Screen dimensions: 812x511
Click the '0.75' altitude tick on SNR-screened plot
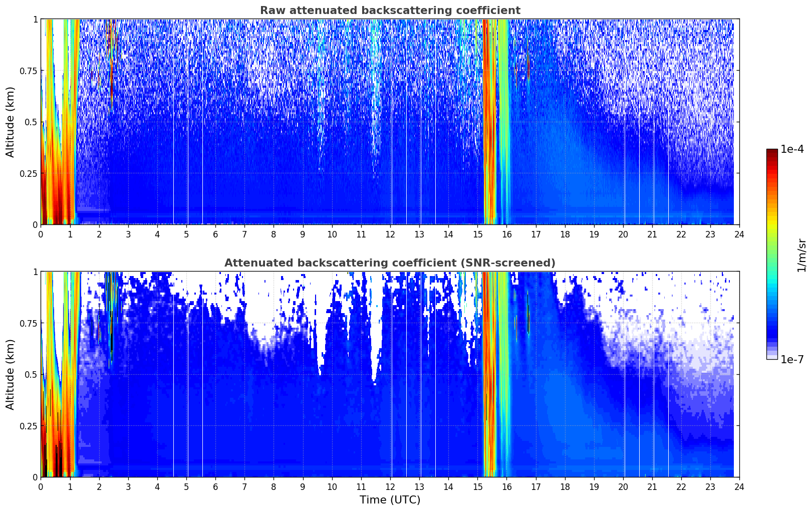[28, 324]
